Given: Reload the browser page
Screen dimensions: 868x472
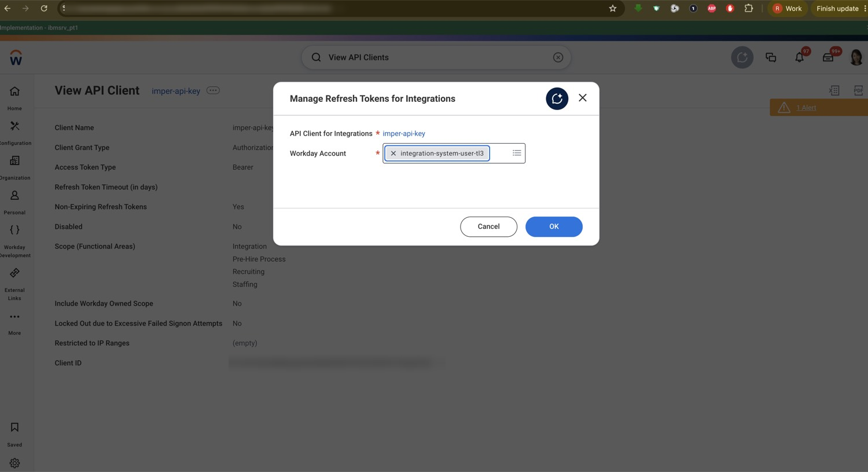Looking at the screenshot, I should click(x=44, y=8).
